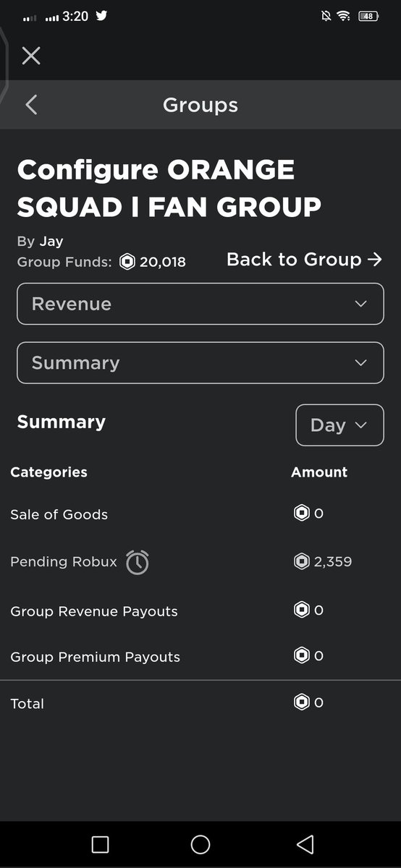
Task: Tap the Robux icon in Sale of Goods row
Action: (301, 514)
